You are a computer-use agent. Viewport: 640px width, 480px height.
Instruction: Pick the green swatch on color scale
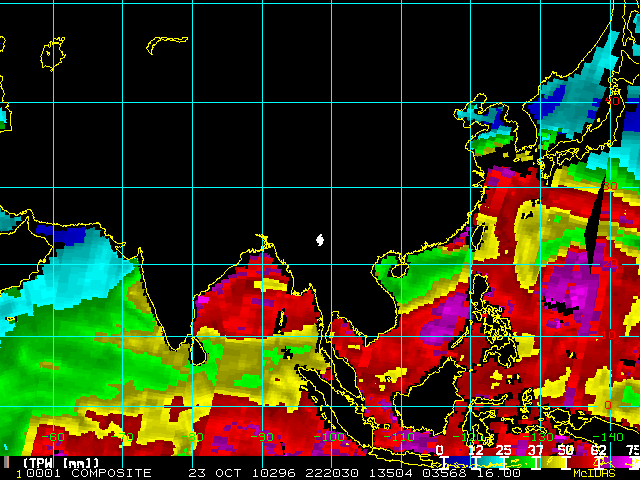(x=512, y=463)
